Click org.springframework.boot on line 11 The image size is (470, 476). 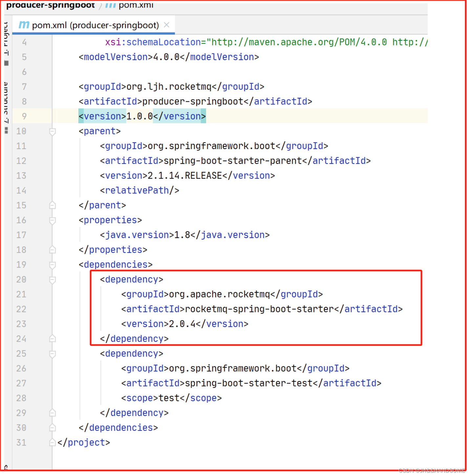[x=212, y=146]
